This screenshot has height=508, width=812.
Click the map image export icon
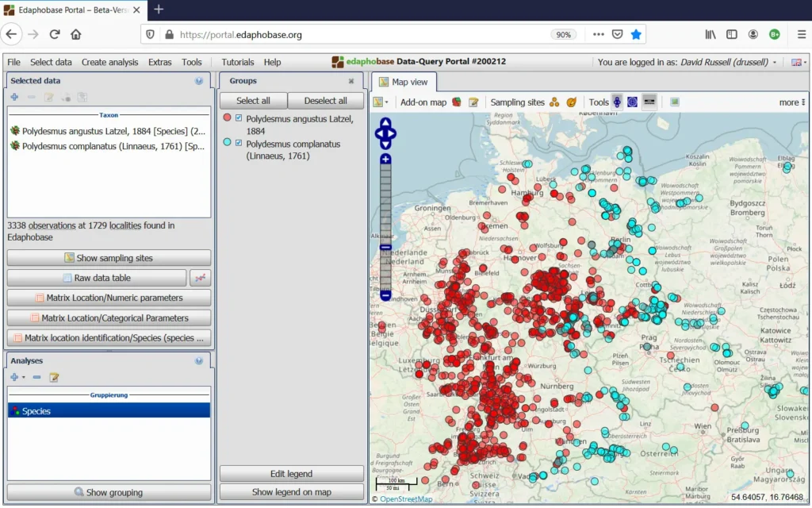(x=674, y=102)
